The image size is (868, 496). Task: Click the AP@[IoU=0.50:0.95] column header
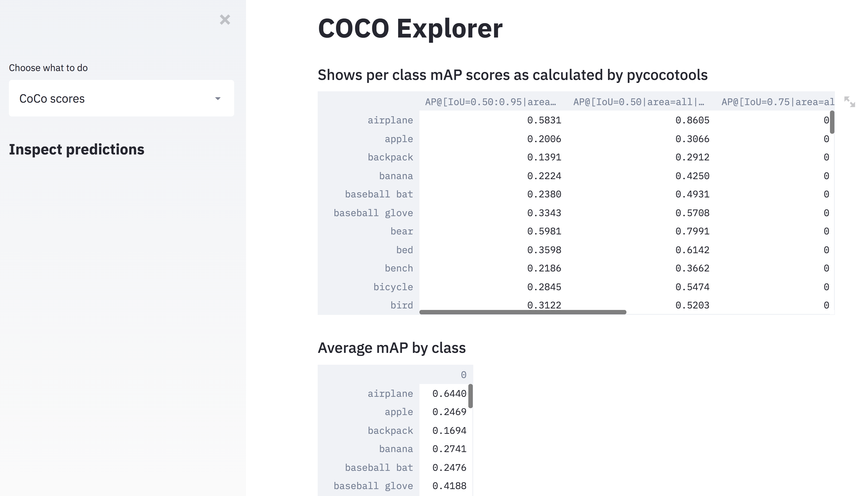pyautogui.click(x=490, y=102)
